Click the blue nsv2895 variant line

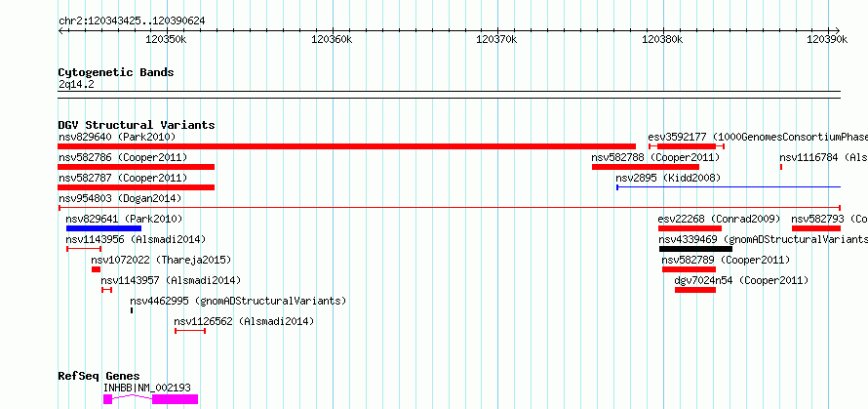729,187
